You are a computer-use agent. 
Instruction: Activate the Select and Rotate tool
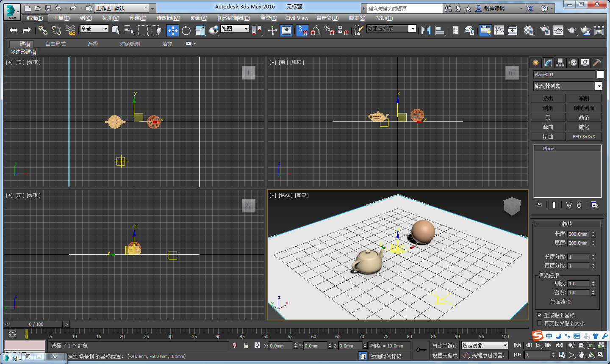186,30
